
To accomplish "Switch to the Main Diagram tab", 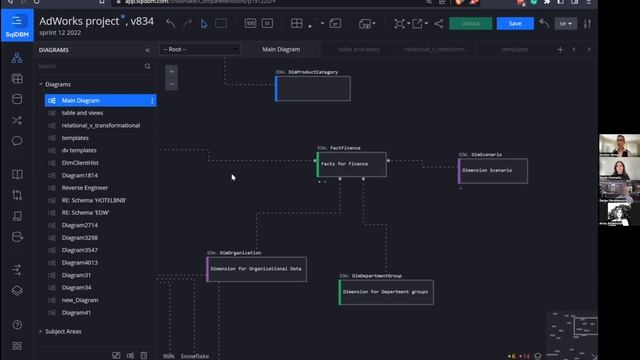I will 281,49.
